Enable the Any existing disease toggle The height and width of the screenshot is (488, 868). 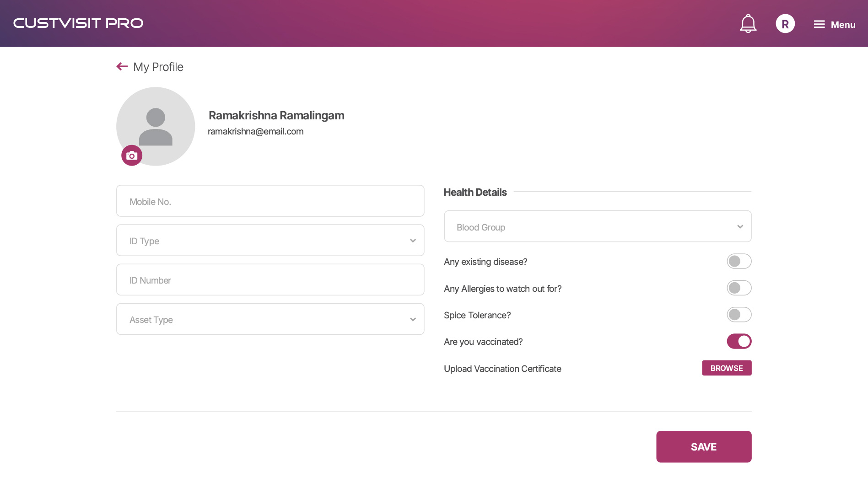click(739, 261)
